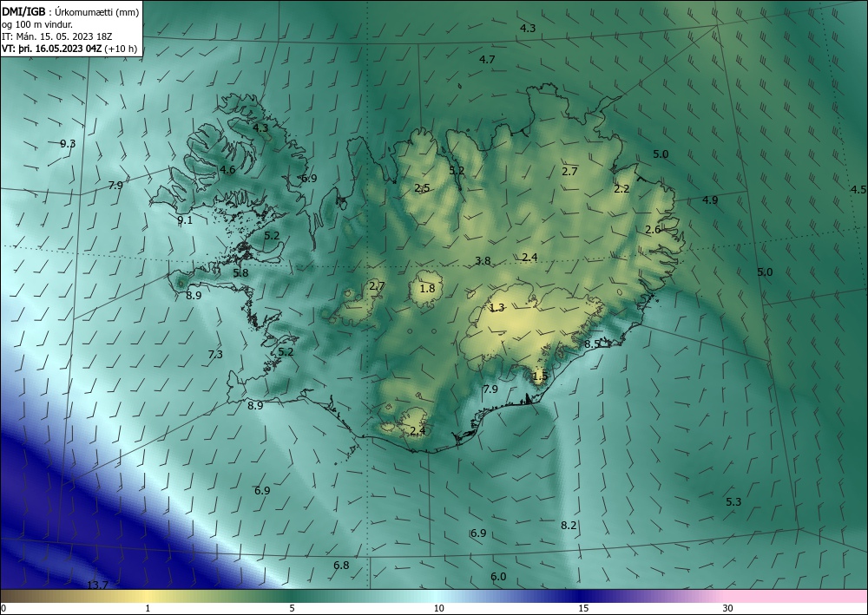This screenshot has height=615, width=868.
Task: Select the 'IT: Mán. 15. 05. 2023 18Z' line
Action: 57,36
